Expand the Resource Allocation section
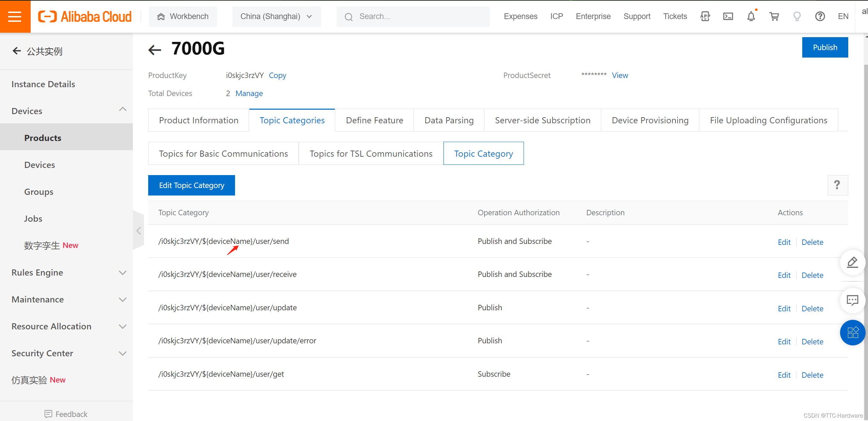868x421 pixels. 123,326
